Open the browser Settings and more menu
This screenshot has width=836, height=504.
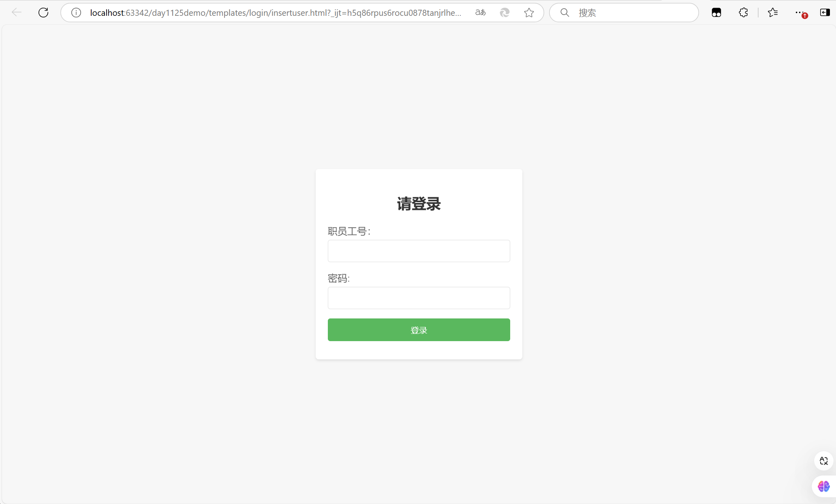point(799,13)
